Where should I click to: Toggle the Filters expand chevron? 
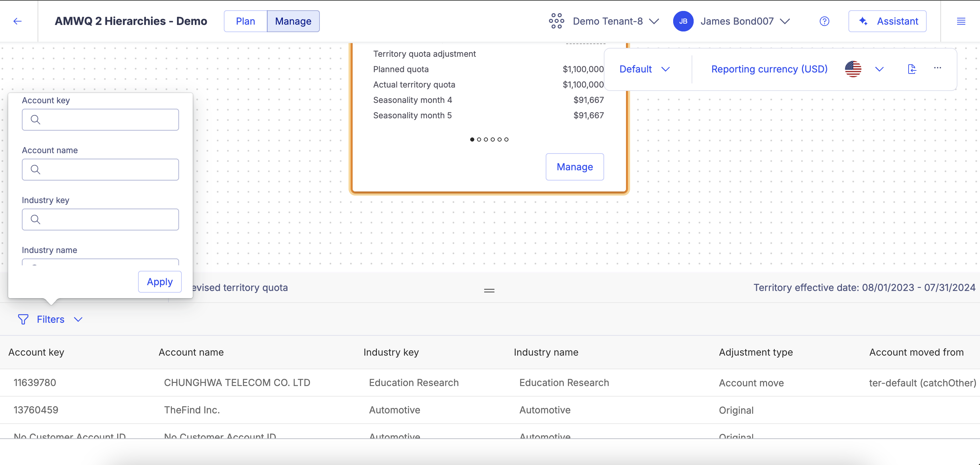click(78, 319)
